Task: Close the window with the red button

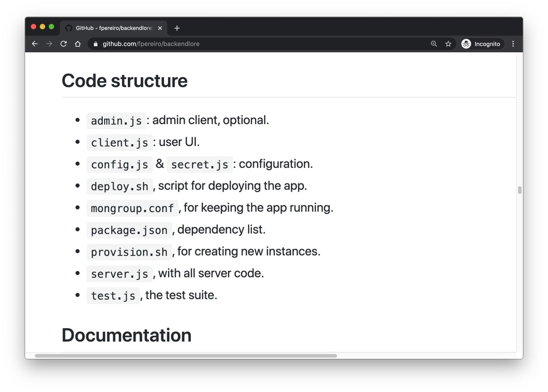Action: (x=33, y=27)
